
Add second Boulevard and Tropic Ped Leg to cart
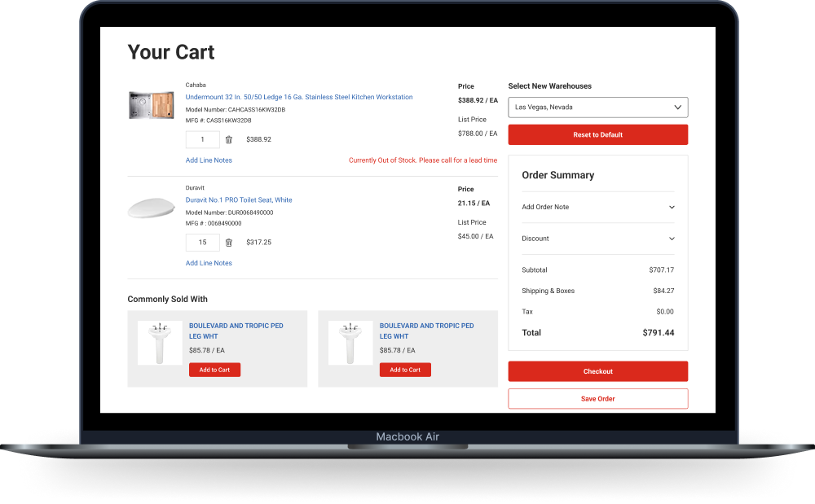pos(405,370)
